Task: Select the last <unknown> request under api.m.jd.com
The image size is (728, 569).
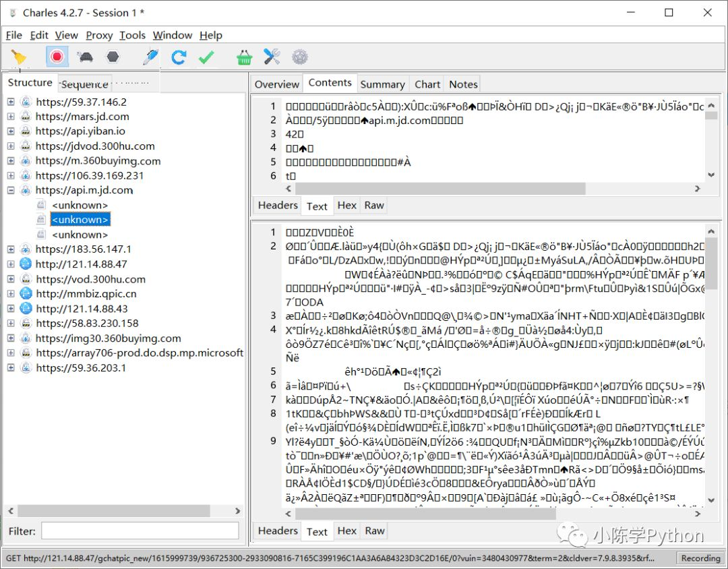Action: pyautogui.click(x=80, y=235)
